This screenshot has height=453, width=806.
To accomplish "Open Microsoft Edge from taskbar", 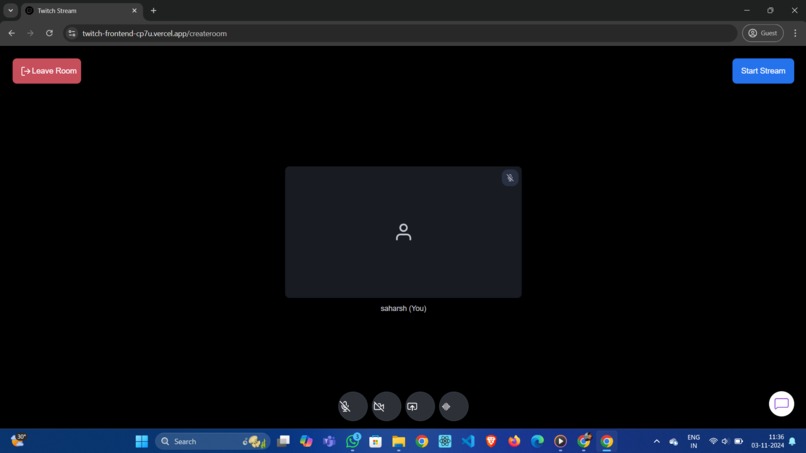I will 537,441.
